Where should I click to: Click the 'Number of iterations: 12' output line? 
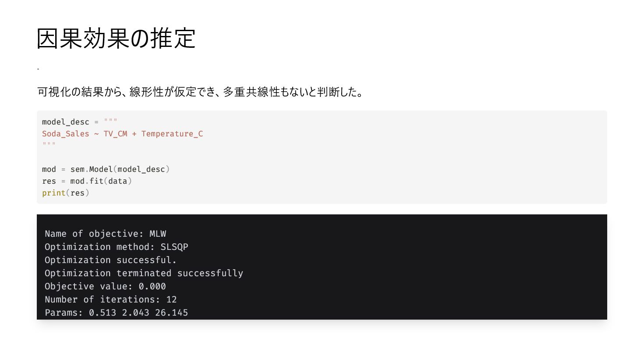[111, 299]
